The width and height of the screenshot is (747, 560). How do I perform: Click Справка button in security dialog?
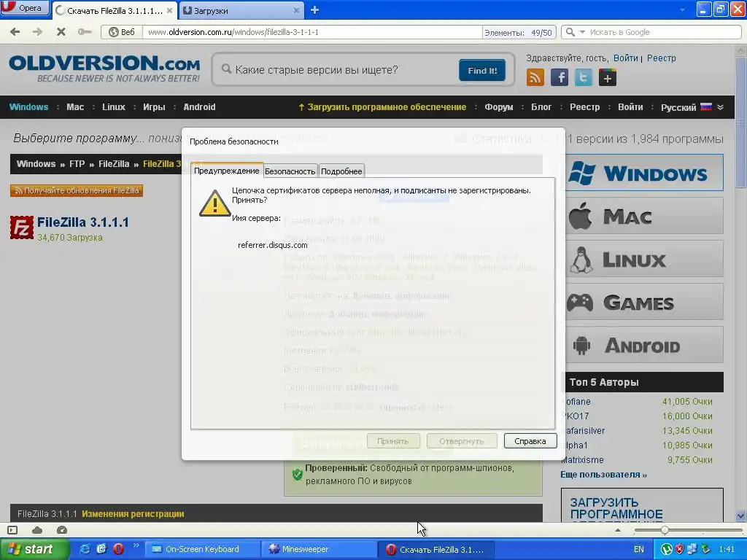[x=530, y=441]
